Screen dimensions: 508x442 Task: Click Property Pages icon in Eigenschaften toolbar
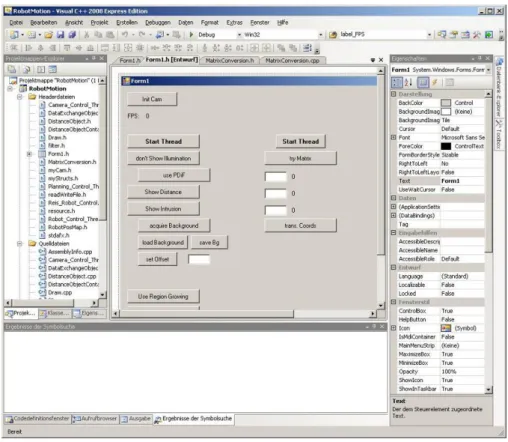click(x=449, y=82)
